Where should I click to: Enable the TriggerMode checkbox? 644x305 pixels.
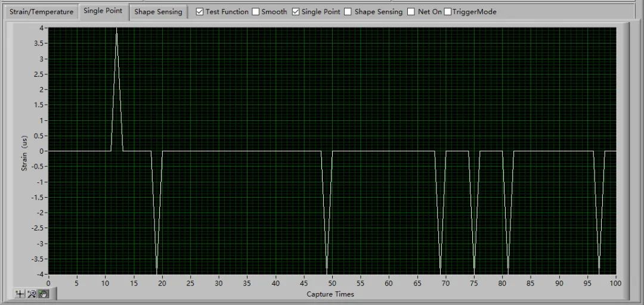point(448,12)
